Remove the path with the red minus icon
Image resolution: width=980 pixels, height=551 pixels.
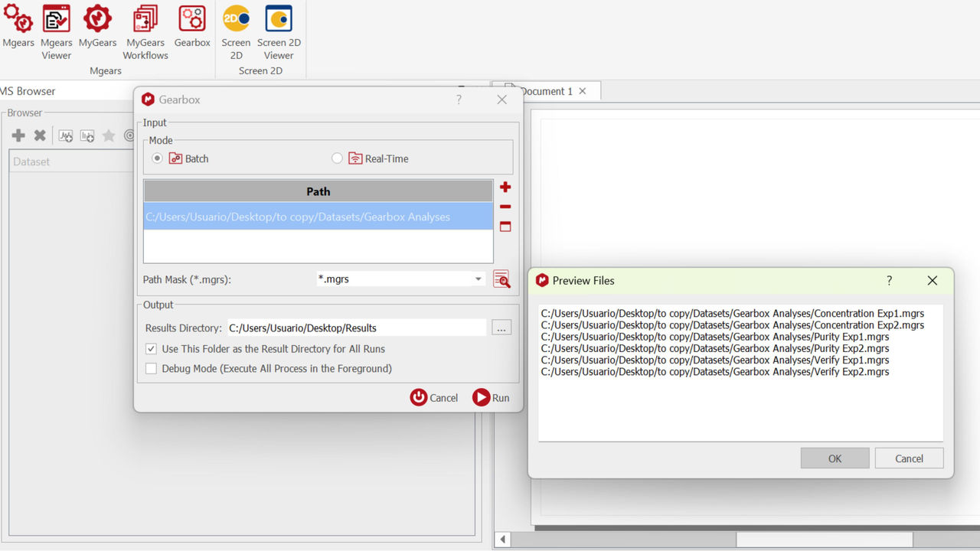505,207
